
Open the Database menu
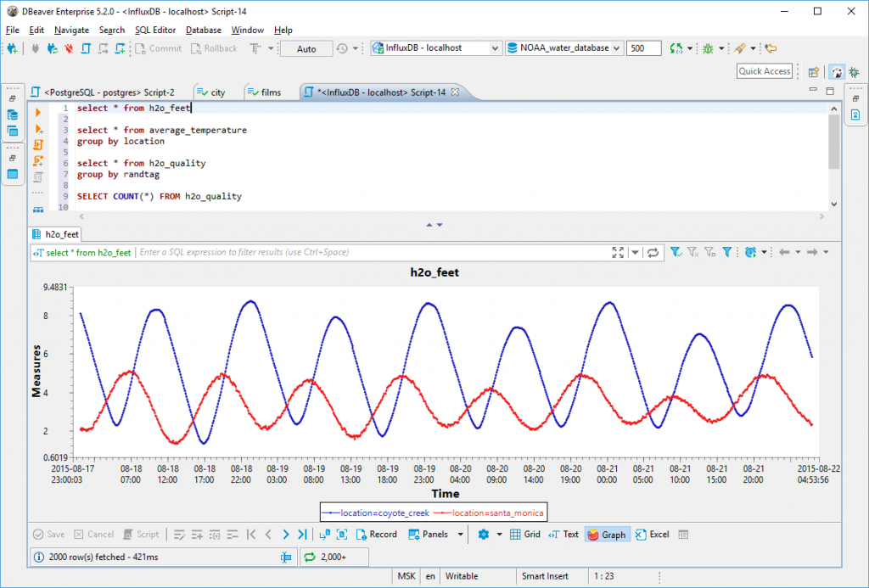(x=204, y=30)
